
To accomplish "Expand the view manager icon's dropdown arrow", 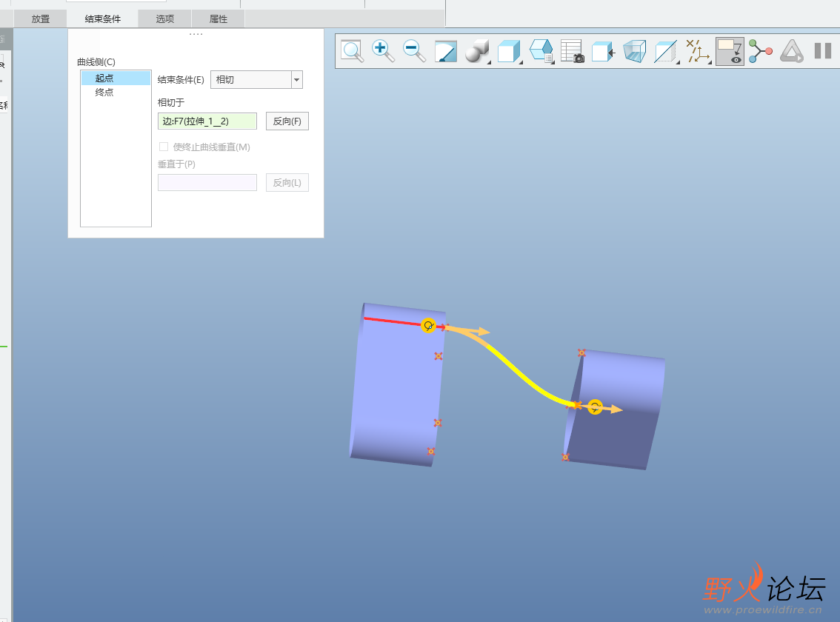I will coord(552,60).
